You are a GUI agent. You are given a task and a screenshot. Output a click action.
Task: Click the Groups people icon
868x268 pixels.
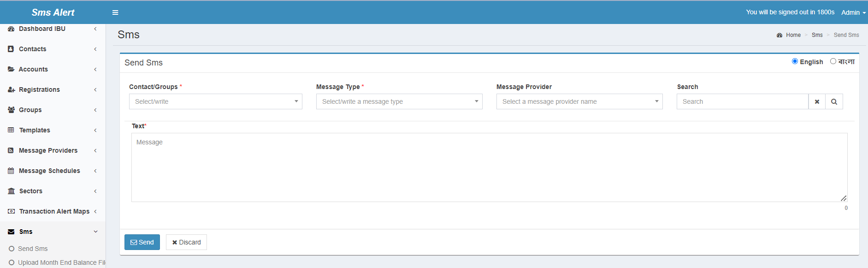coord(11,110)
